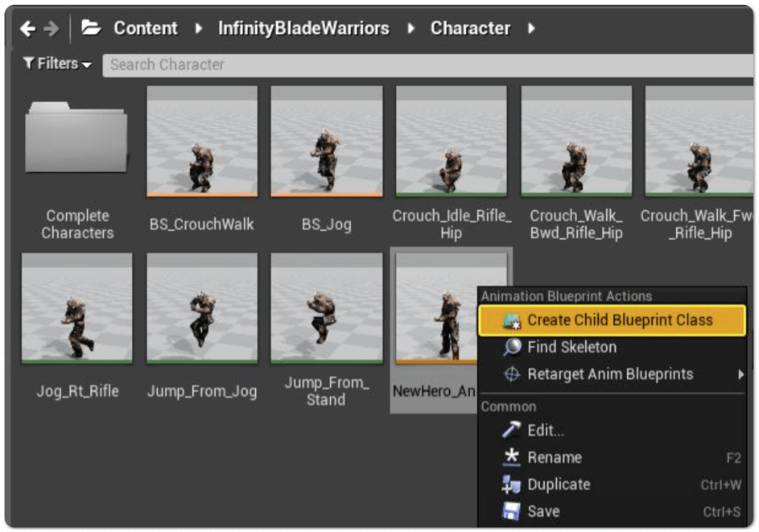Click the Save floppy disk icon
This screenshot has height=532, width=759.
(x=511, y=511)
